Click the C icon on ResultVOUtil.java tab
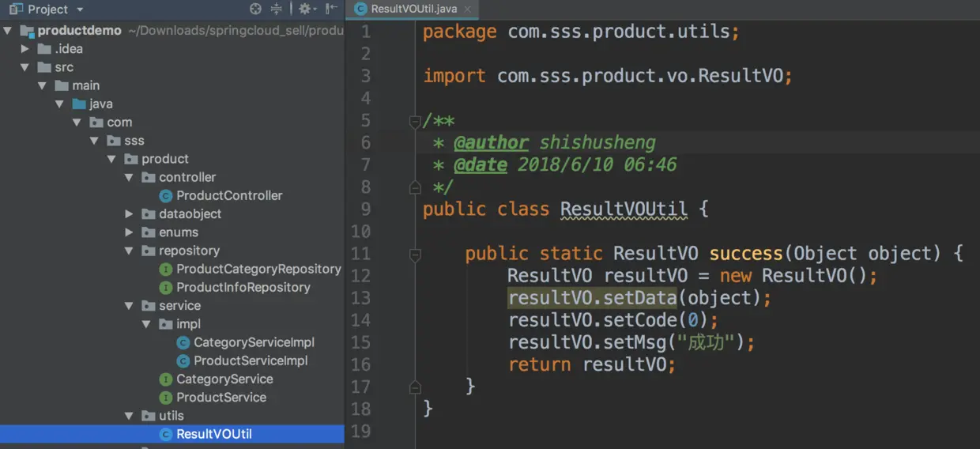This screenshot has height=449, width=980. (x=361, y=9)
